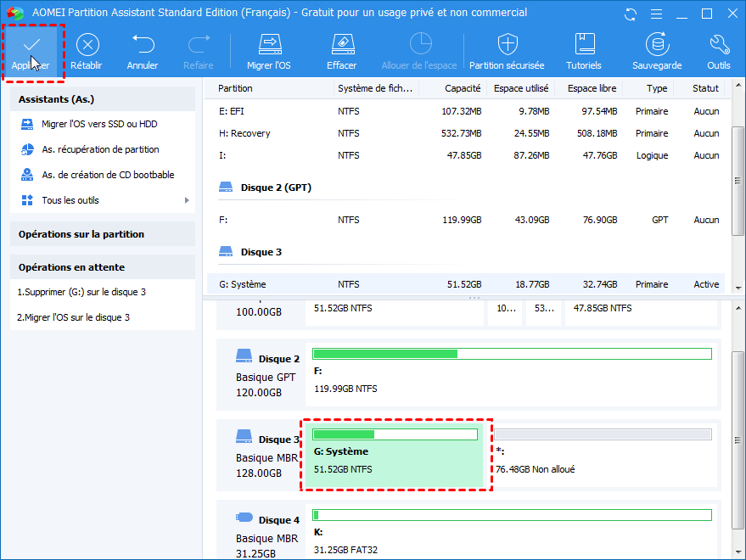Click the F: usage bar on Disque 2
The image size is (746, 560).
click(x=512, y=354)
